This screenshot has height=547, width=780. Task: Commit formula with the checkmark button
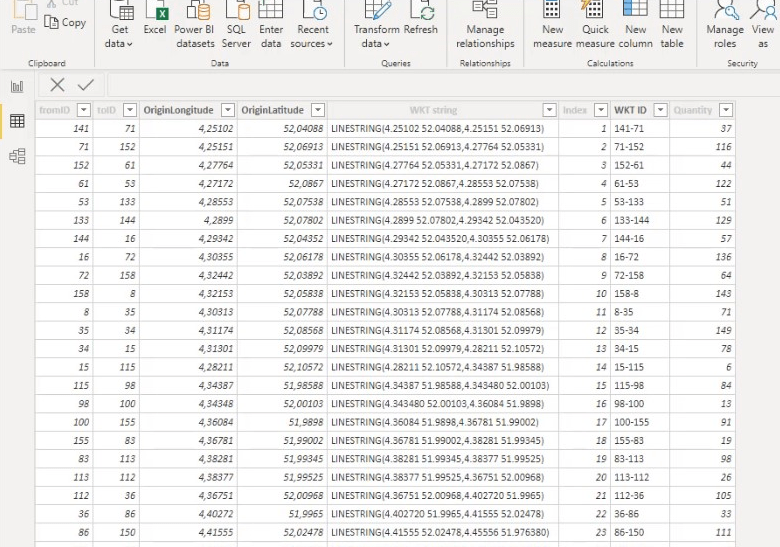86,85
